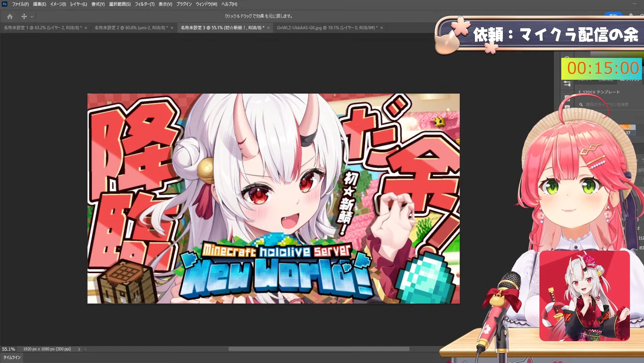Close the 名称未設定 3 document tab
Screen dimensions: 644x363
click(268, 28)
